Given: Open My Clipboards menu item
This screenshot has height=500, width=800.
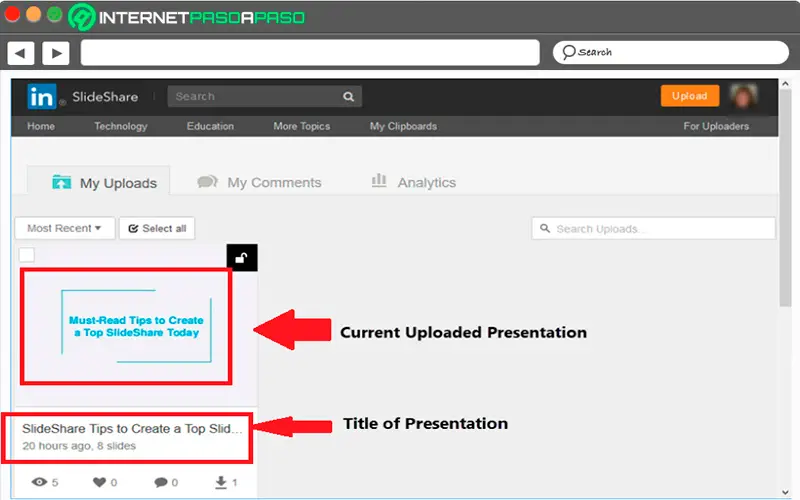Looking at the screenshot, I should [x=403, y=126].
